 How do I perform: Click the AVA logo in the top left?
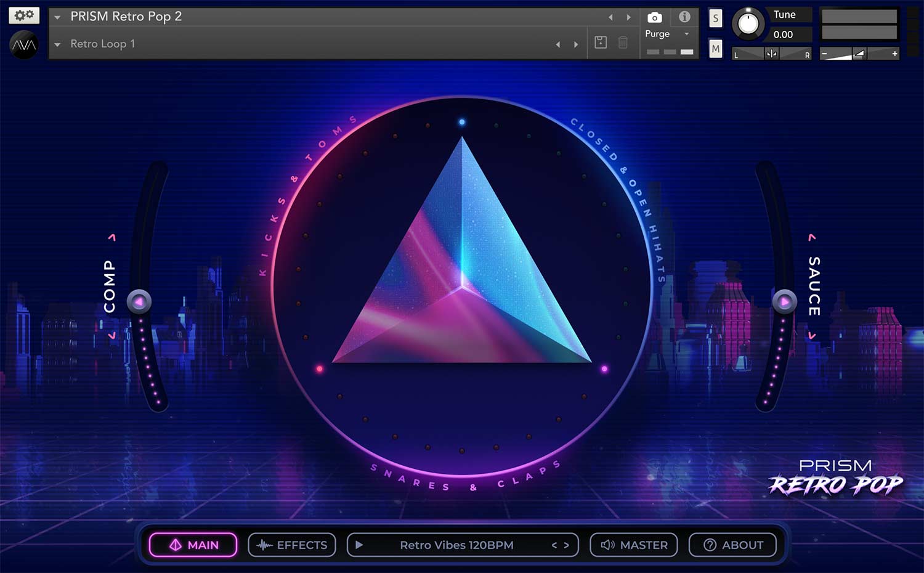pyautogui.click(x=23, y=45)
